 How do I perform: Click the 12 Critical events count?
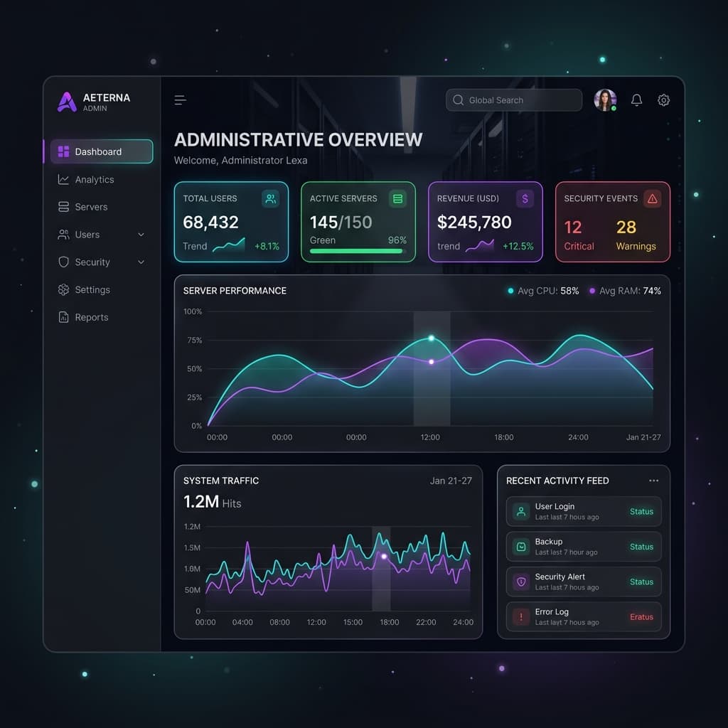point(573,227)
